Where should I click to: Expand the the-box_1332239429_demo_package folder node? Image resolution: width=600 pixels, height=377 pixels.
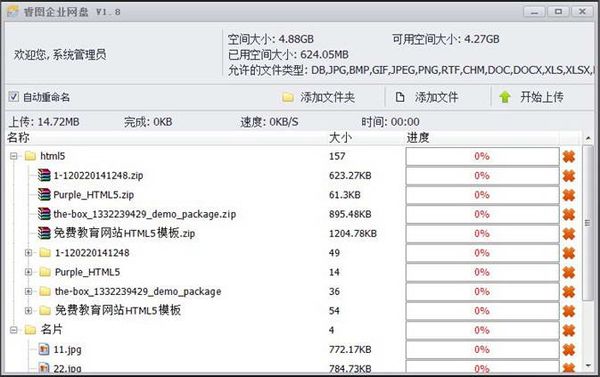pyautogui.click(x=28, y=291)
